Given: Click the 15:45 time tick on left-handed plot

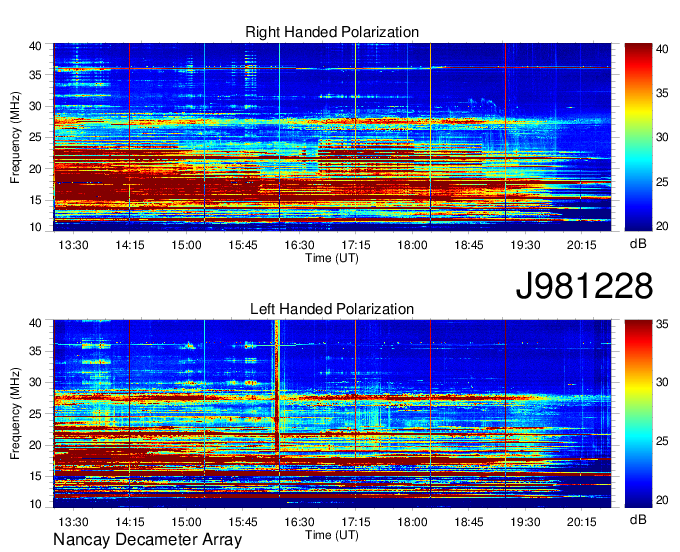Looking at the screenshot, I should tap(243, 522).
